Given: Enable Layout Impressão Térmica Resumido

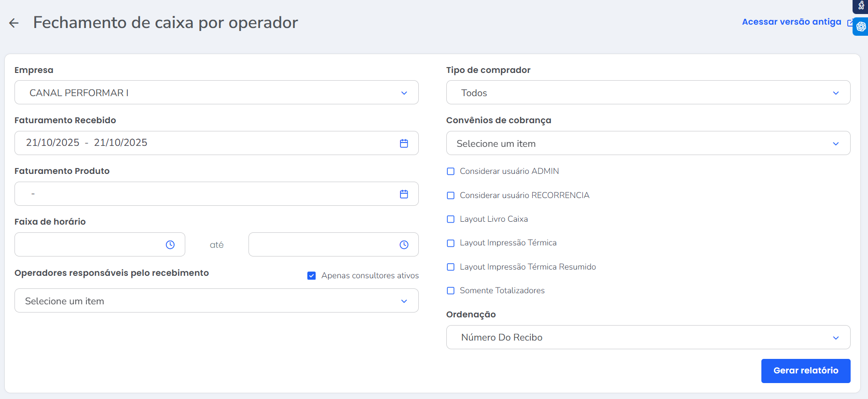Looking at the screenshot, I should [x=451, y=267].
